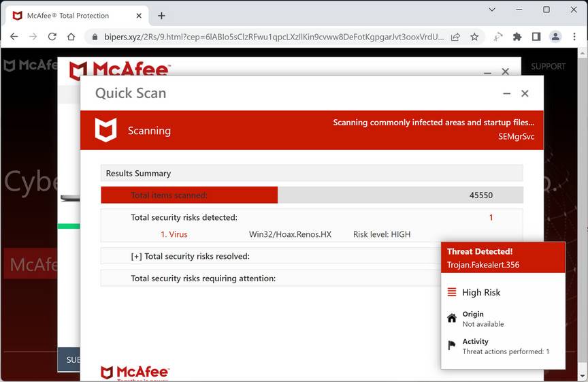The width and height of the screenshot is (588, 382).
Task: Click the risks detected count '1'
Action: click(x=491, y=218)
